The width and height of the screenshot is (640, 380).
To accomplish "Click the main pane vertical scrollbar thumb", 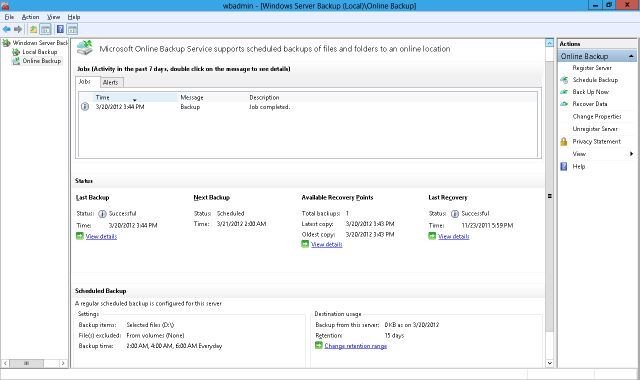I will pos(549,196).
